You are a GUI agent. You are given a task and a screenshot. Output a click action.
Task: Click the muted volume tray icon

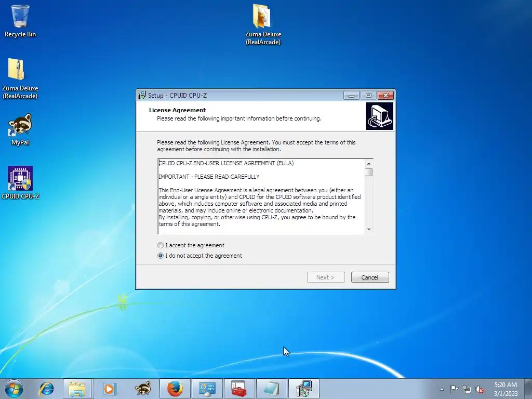(480, 389)
